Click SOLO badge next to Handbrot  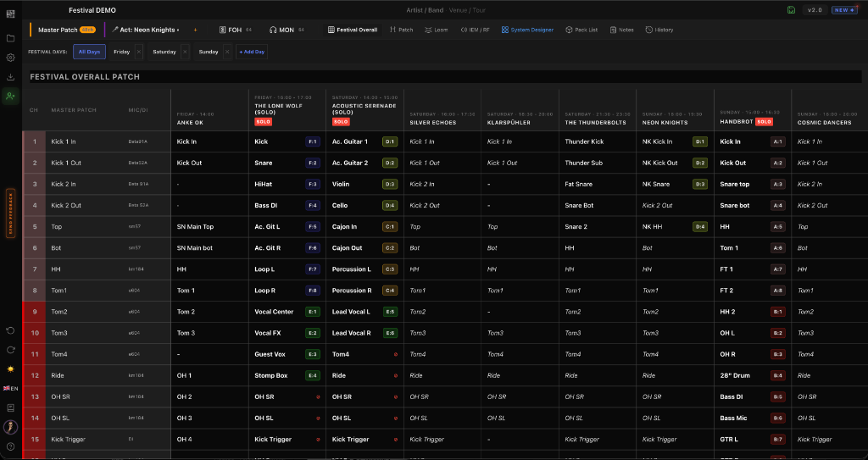coord(764,122)
